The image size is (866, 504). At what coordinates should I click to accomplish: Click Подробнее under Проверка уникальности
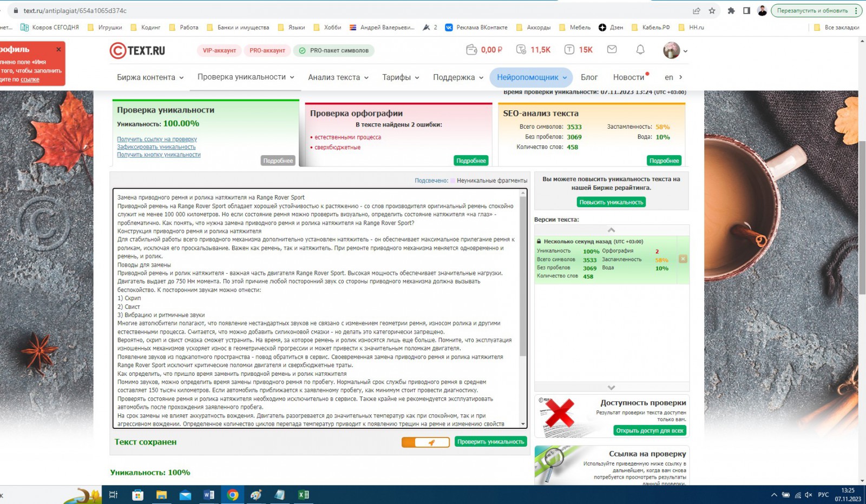[278, 161]
